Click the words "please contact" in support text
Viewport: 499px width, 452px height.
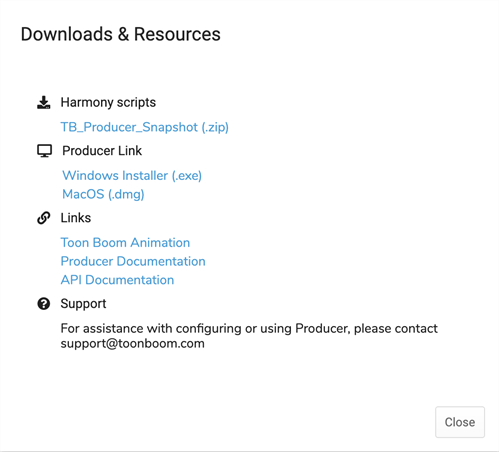(396, 328)
